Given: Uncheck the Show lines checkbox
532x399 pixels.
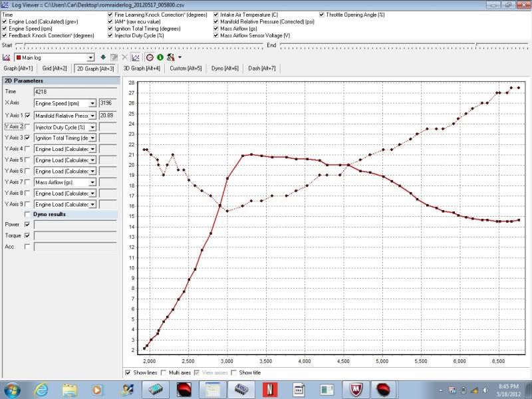Looking at the screenshot, I should coord(128,372).
